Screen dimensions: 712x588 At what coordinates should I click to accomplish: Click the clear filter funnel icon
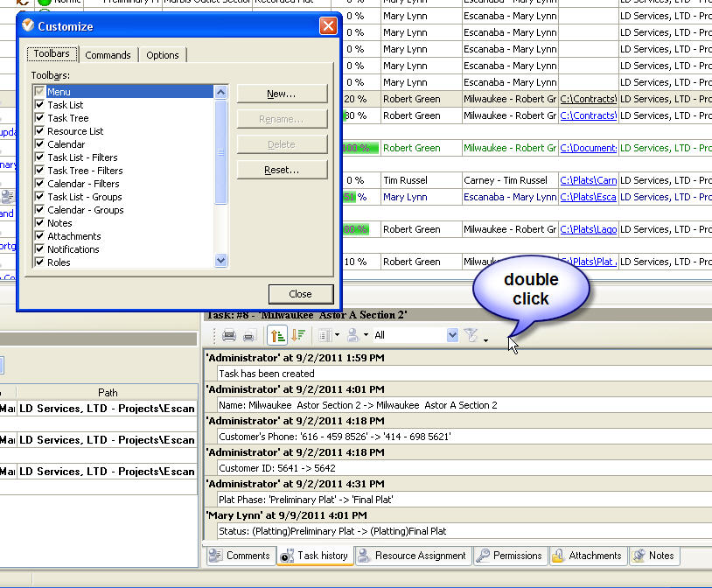tap(471, 335)
